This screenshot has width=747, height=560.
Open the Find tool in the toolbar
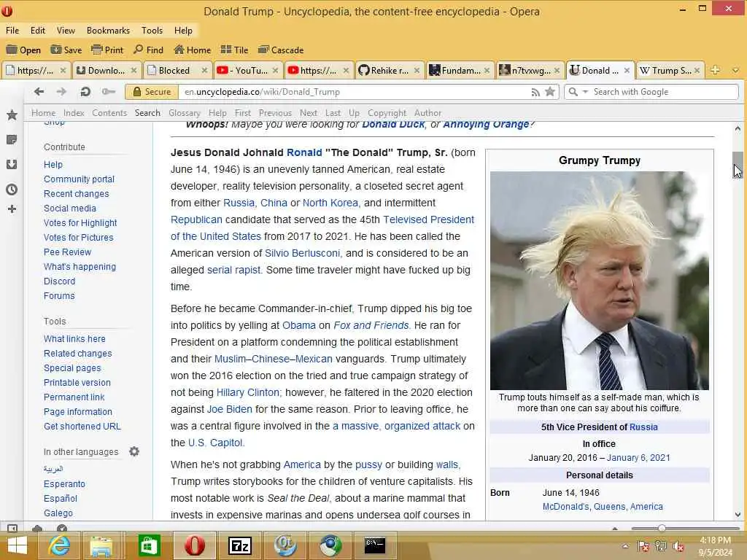[148, 50]
